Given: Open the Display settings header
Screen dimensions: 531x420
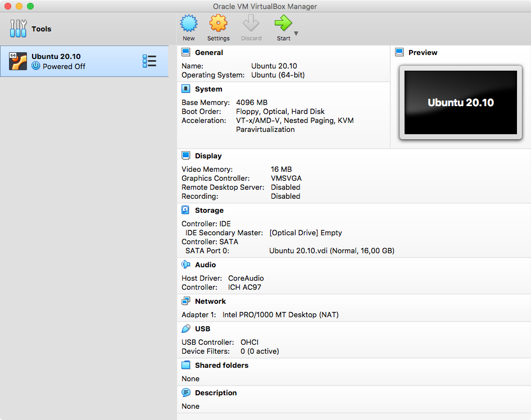Looking at the screenshot, I should (x=208, y=156).
